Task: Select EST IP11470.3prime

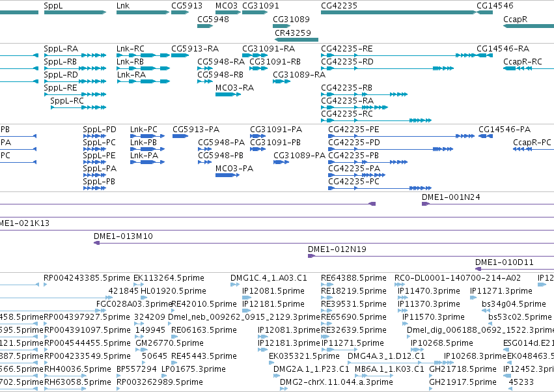Action: pos(403,298)
